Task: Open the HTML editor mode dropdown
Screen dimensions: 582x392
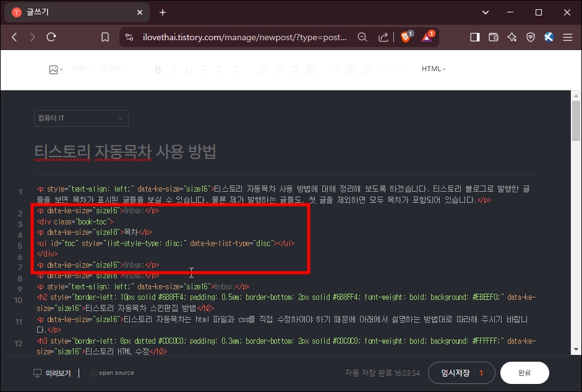Action: pyautogui.click(x=434, y=69)
